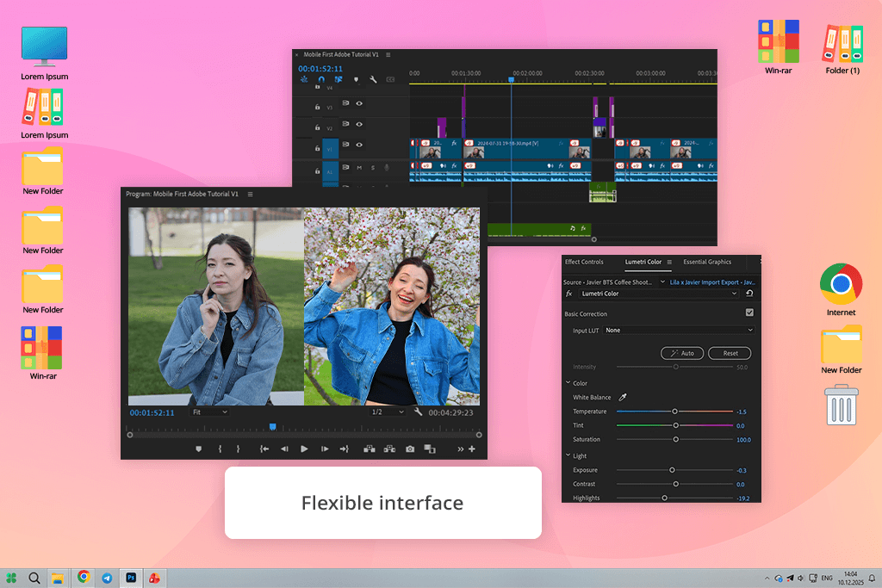Click the Program monitor settings wrench
Viewport: 882px width, 588px height.
[x=418, y=412]
